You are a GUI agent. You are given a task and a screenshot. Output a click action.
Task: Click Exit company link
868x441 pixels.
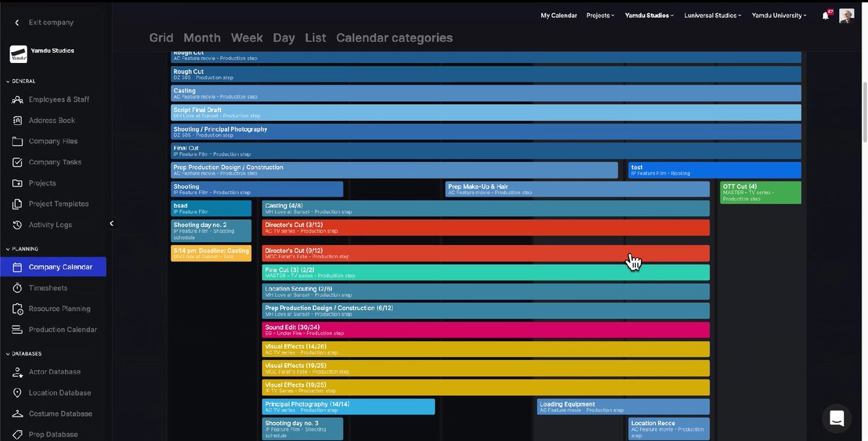pos(51,22)
